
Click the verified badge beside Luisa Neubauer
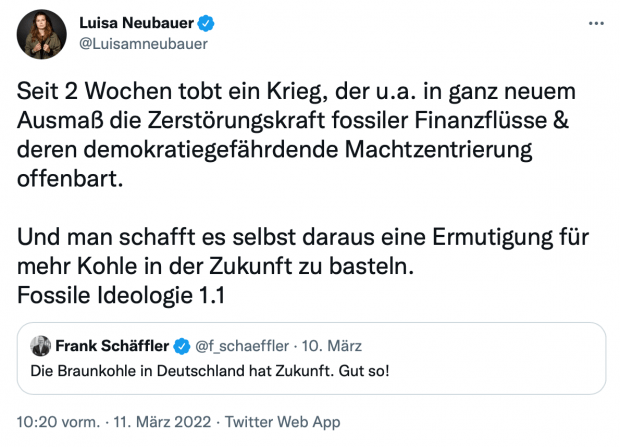click(204, 24)
